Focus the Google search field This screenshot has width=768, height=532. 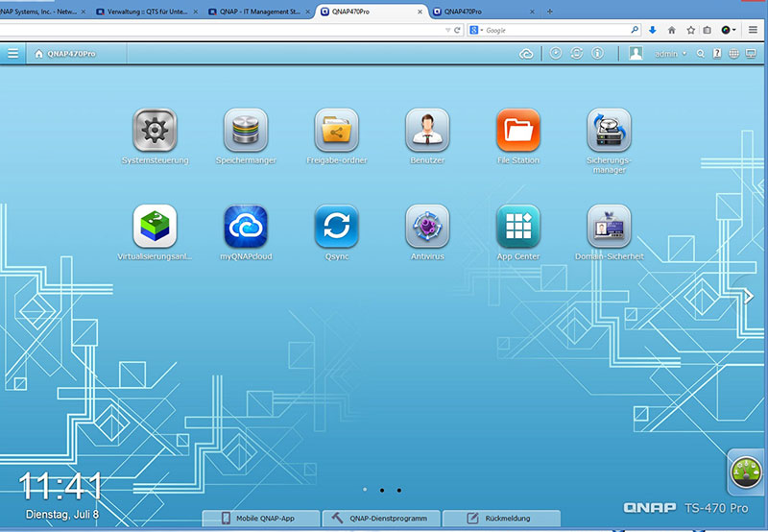(557, 30)
